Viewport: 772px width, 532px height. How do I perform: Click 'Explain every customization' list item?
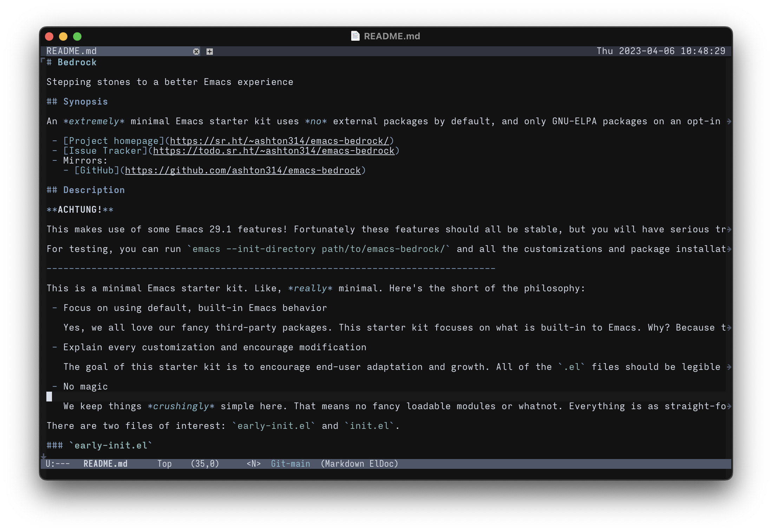click(215, 347)
